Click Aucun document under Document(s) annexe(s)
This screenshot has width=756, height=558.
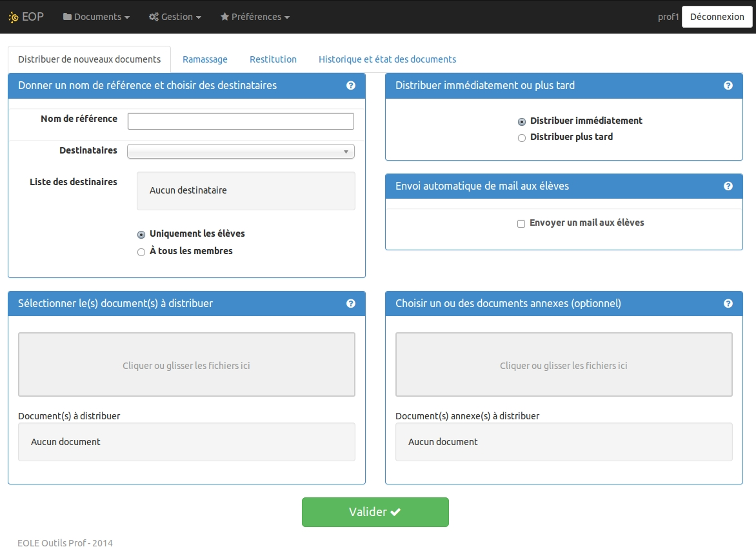point(564,443)
